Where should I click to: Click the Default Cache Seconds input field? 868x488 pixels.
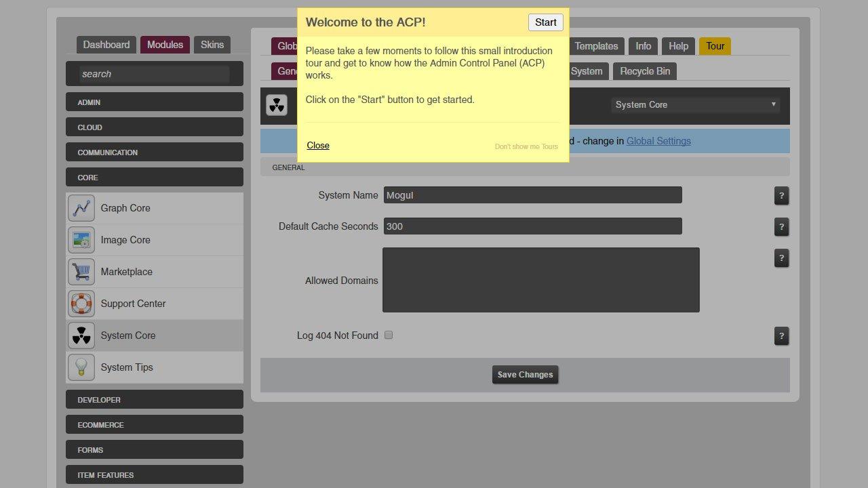[532, 226]
